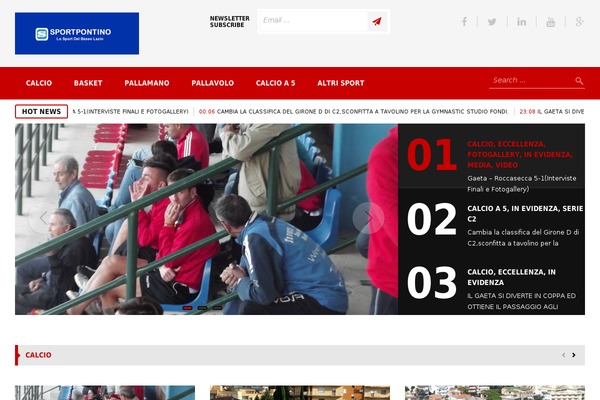Select slide 01 category tags
This screenshot has width=600, height=400.
click(520, 154)
